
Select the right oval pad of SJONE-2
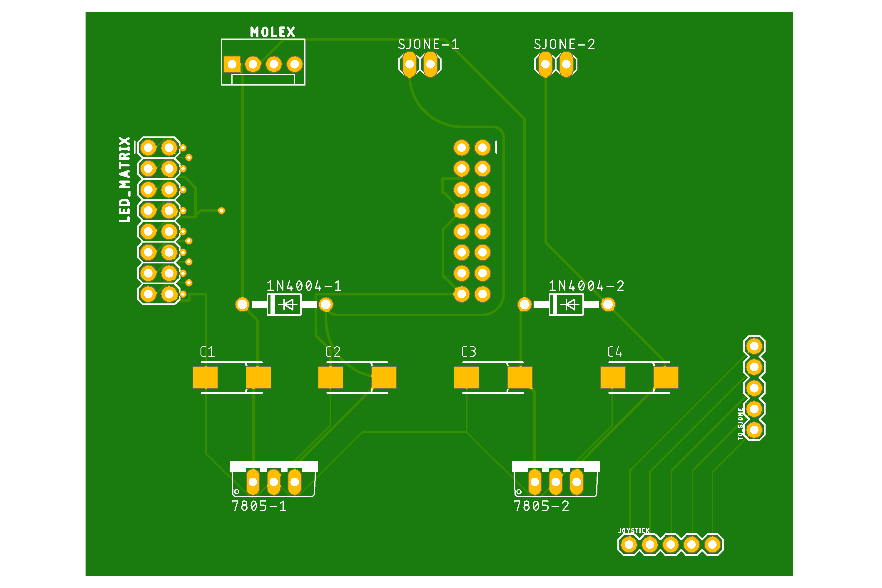[x=566, y=64]
